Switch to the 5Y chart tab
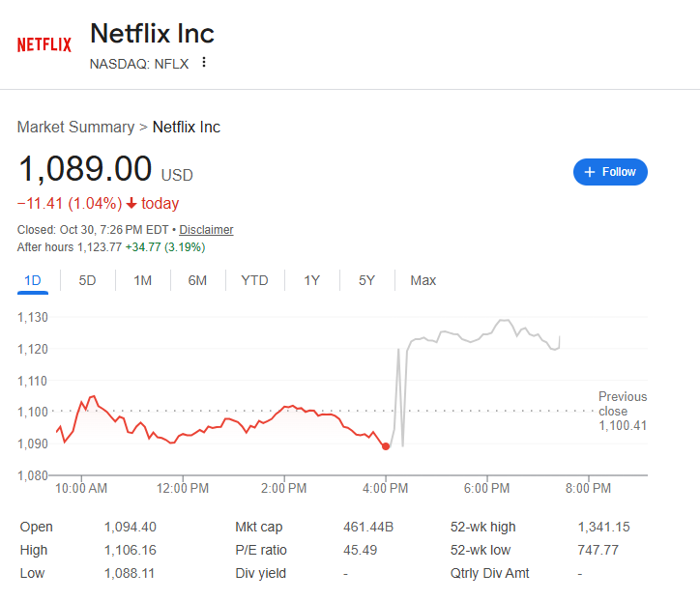The height and width of the screenshot is (601, 700). (366, 280)
